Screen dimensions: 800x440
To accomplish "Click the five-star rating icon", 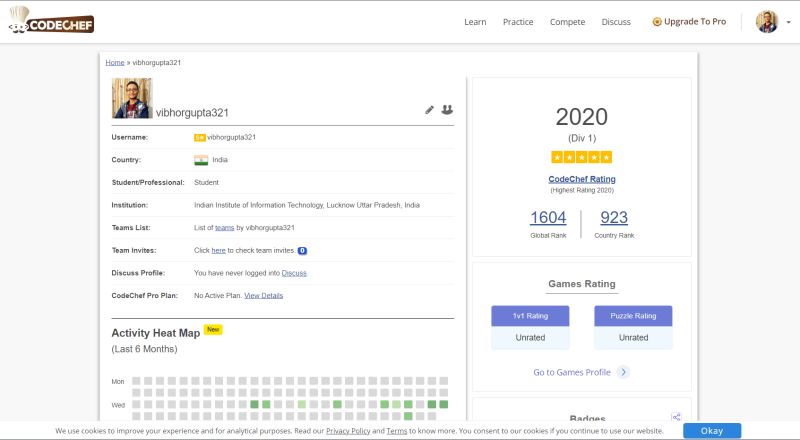I will (x=581, y=157).
